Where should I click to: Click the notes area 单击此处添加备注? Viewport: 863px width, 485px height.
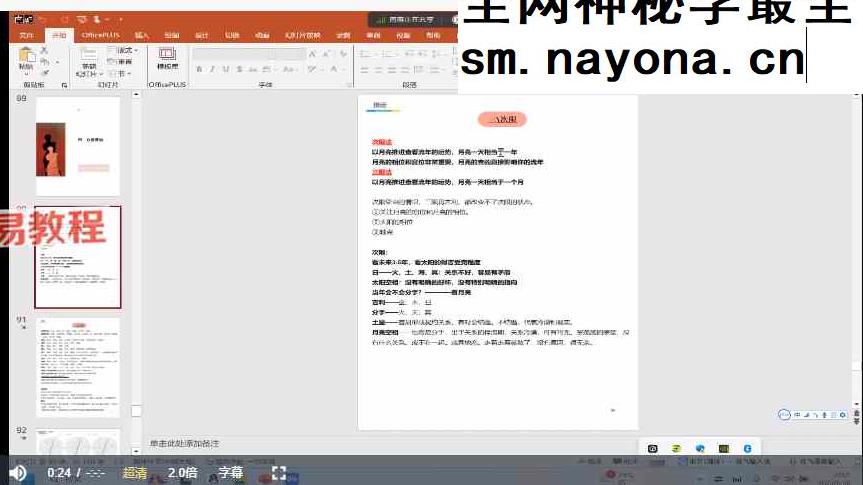point(184,443)
